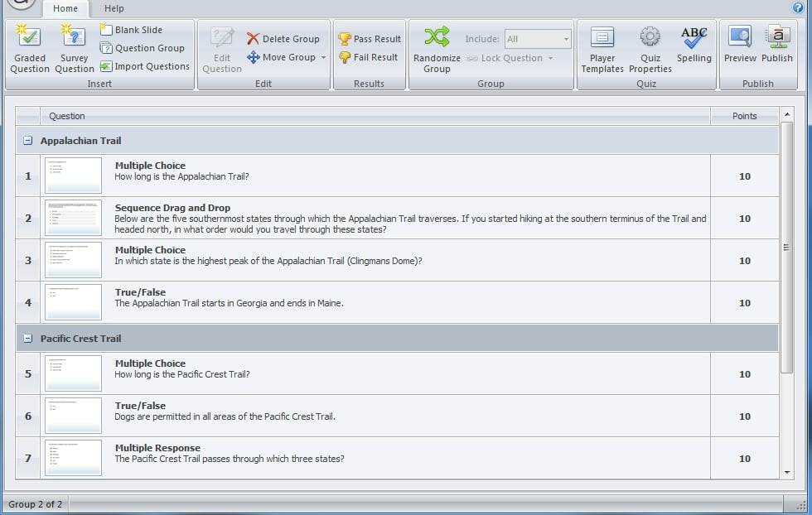Click the points value for question 1
This screenshot has width=812, height=515.
tap(745, 176)
